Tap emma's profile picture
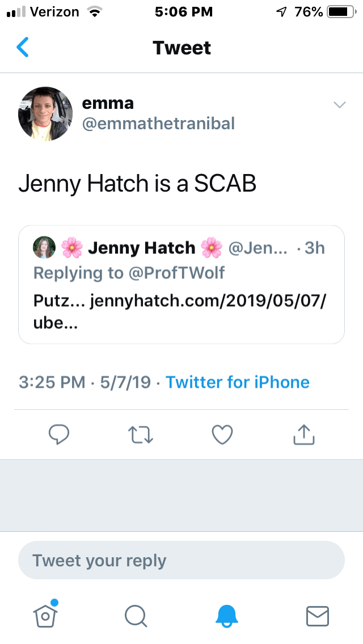 pyautogui.click(x=45, y=114)
